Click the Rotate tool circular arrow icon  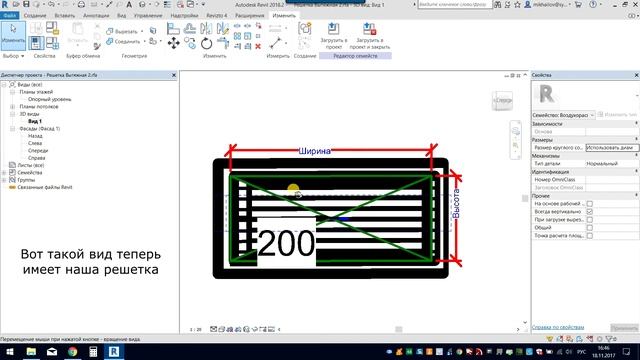[x=207, y=43]
